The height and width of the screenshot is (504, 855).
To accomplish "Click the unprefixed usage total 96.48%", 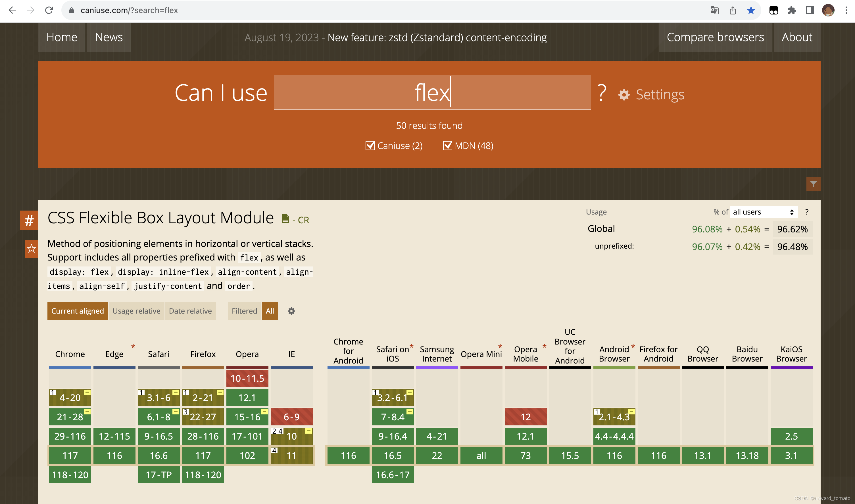I will pyautogui.click(x=792, y=247).
